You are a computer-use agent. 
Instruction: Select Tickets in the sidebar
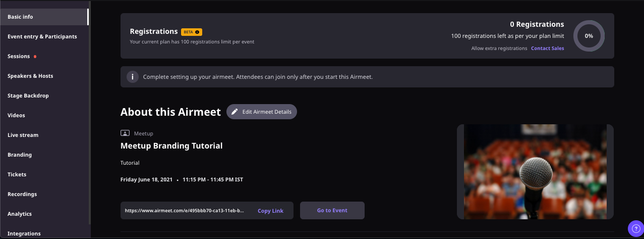tap(17, 174)
